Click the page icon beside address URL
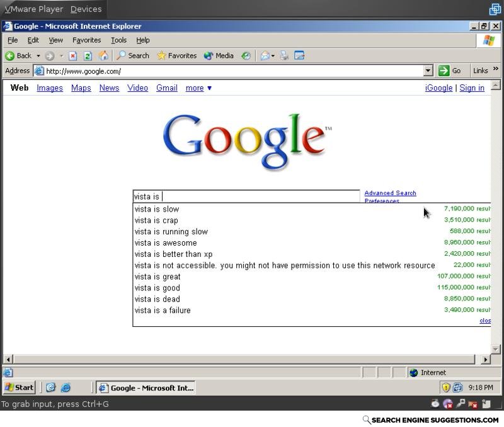The image size is (504, 427). pos(39,71)
